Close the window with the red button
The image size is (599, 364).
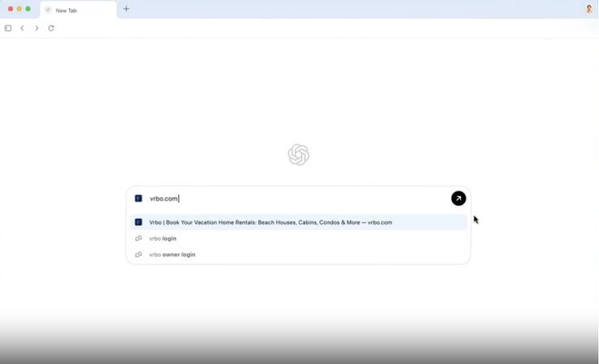click(10, 9)
